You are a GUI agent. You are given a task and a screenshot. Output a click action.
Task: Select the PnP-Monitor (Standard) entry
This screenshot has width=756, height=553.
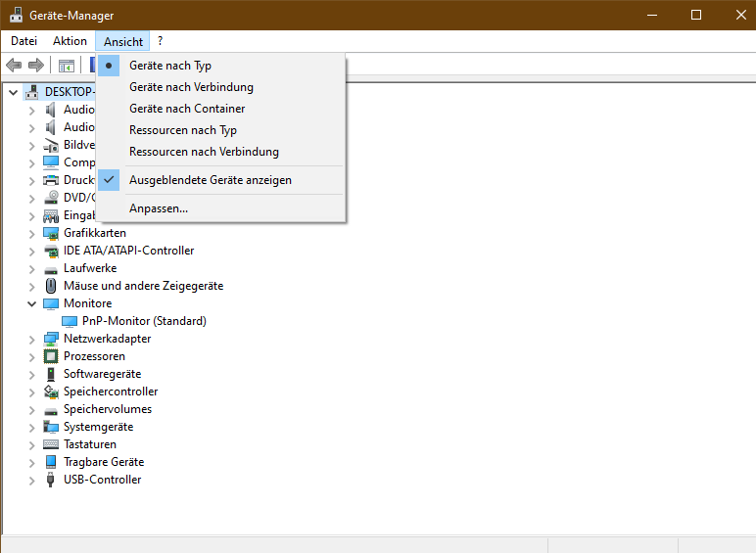click(144, 321)
